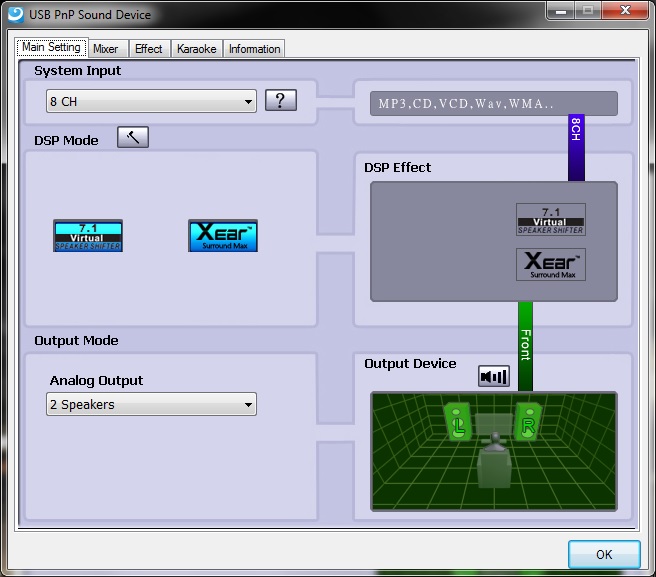This screenshot has height=577, width=656.
Task: Click the DSP Mode hammer settings icon
Action: (x=133, y=137)
